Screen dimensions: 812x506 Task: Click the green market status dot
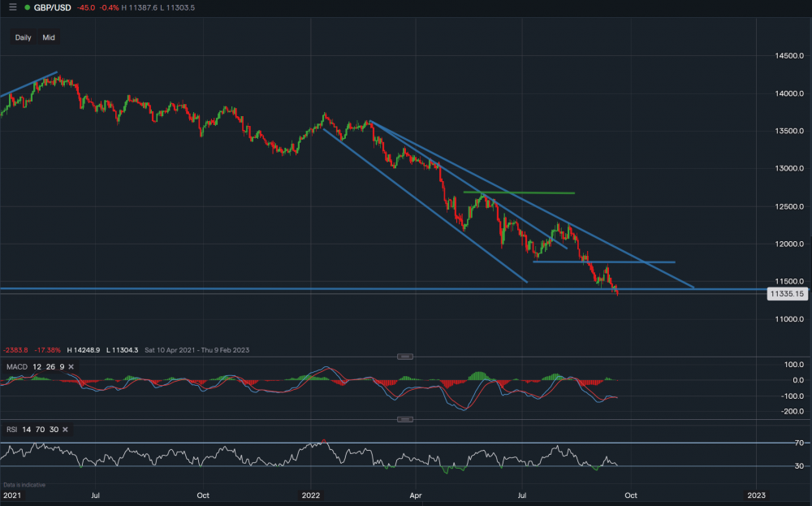(x=28, y=7)
